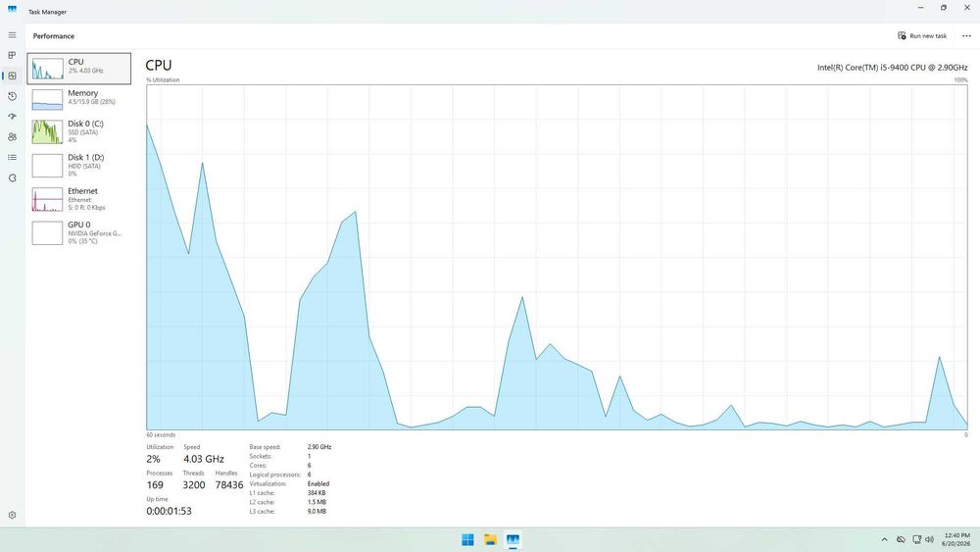The width and height of the screenshot is (980, 552).
Task: Select Disk 1 (D:) performance item
Action: pos(78,166)
